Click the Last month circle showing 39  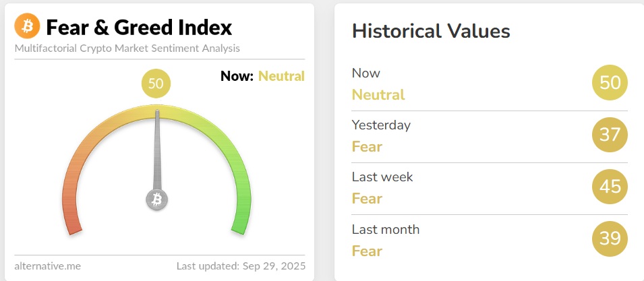610,239
